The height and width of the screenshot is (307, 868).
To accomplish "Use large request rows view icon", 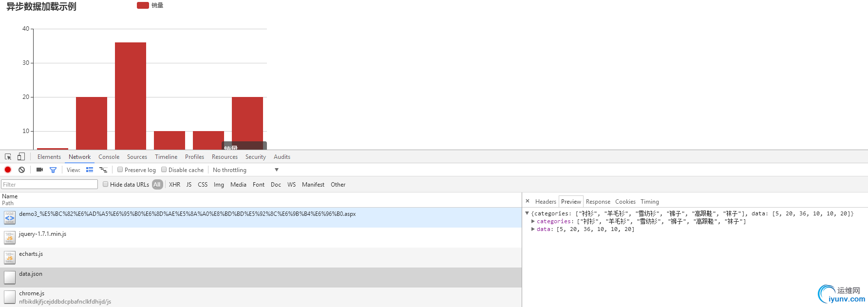I will pos(90,170).
